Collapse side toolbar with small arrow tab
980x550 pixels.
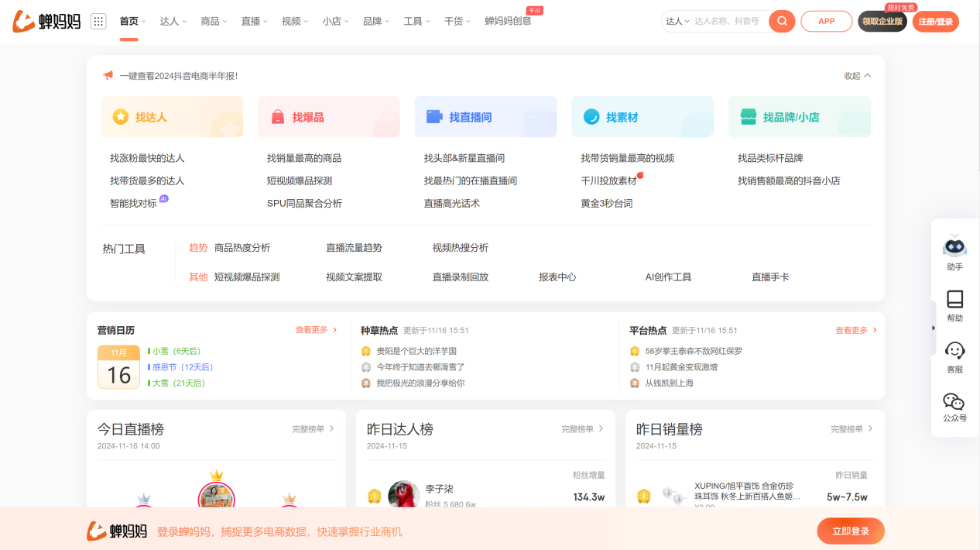[934, 328]
